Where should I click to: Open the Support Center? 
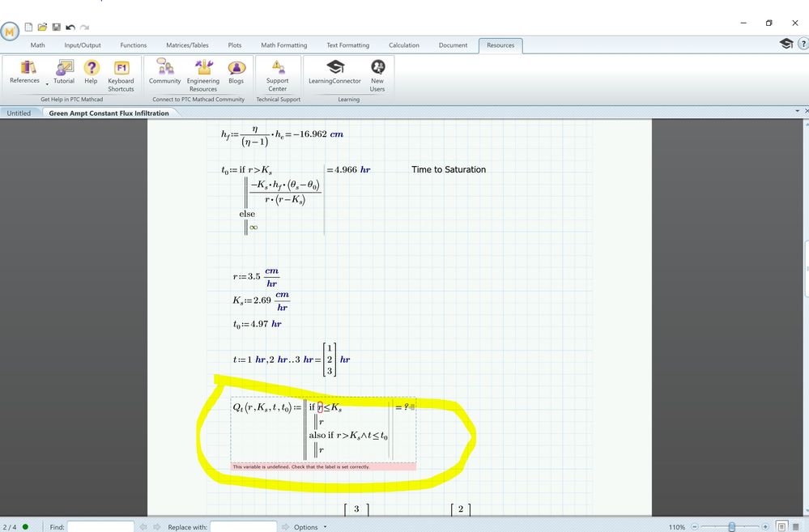pos(277,76)
